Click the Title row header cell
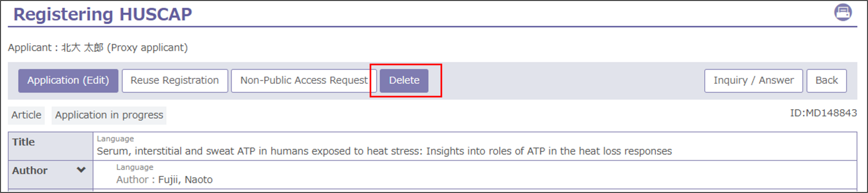This screenshot has width=868, height=193. [x=51, y=146]
